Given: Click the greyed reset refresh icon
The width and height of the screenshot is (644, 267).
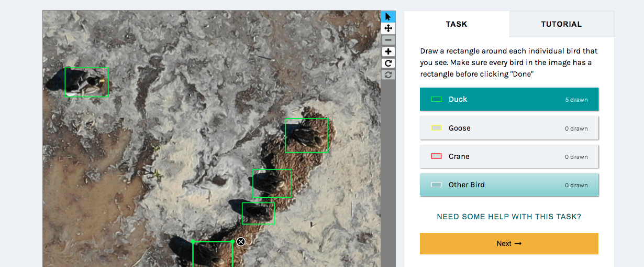Looking at the screenshot, I should click(388, 74).
